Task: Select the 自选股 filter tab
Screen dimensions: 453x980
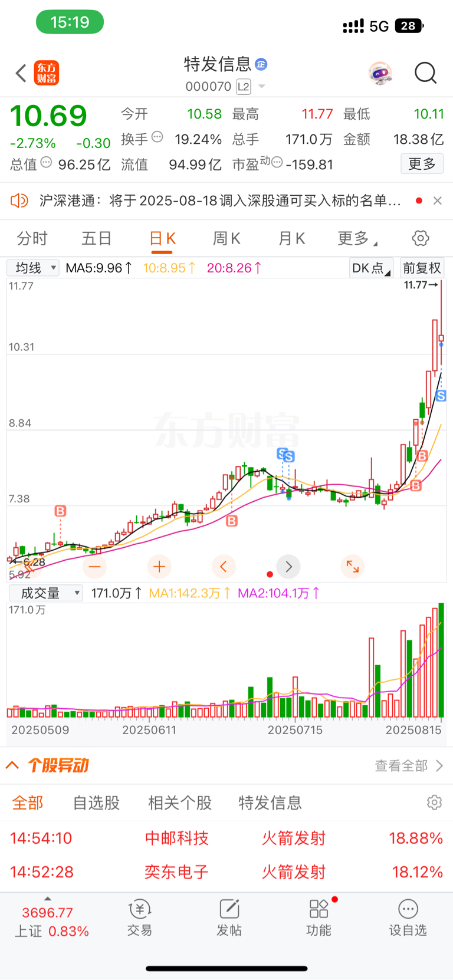Action: pos(96,803)
